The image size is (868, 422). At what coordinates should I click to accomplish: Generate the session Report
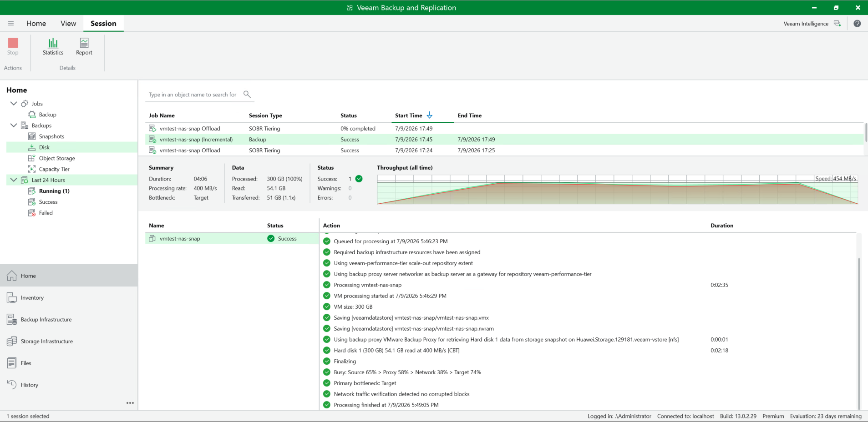(x=84, y=46)
